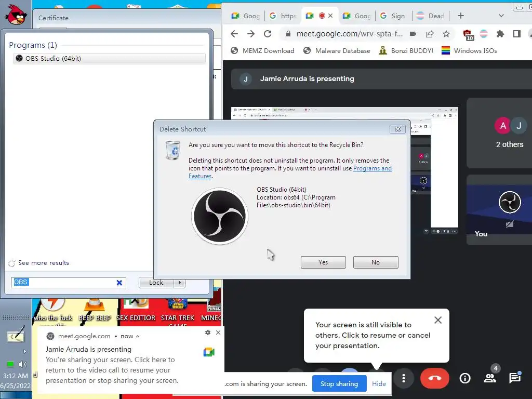This screenshot has height=399, width=532.
Task: Hide the screen sharing bar
Action: click(379, 384)
